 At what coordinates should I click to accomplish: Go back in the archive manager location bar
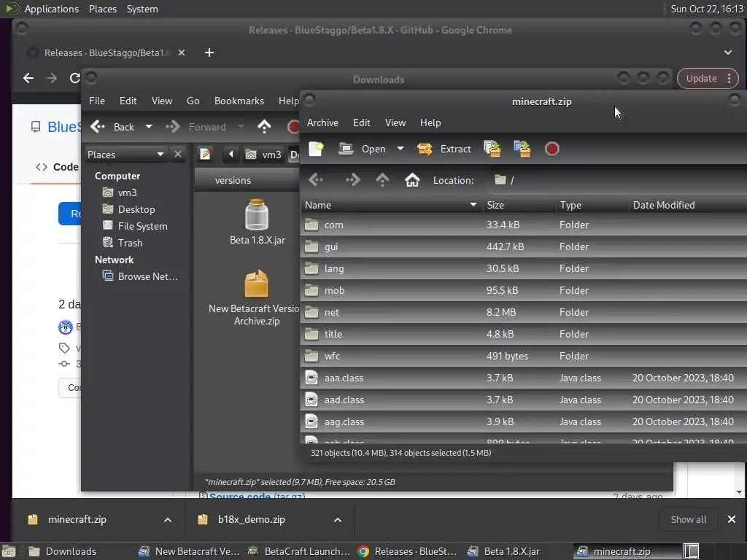tap(316, 180)
